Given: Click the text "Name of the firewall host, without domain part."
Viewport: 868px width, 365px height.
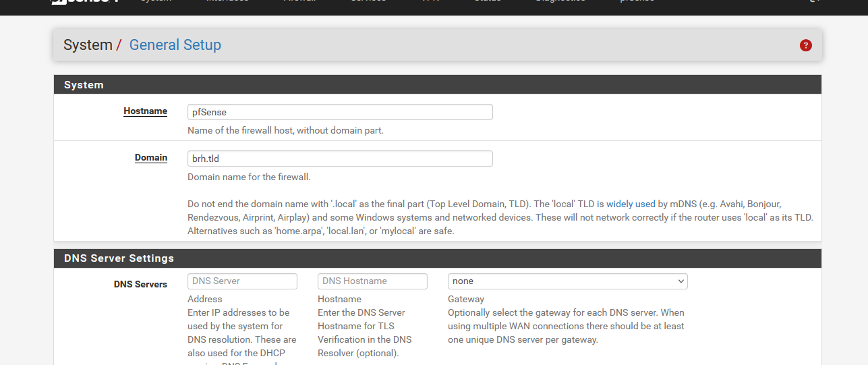Looking at the screenshot, I should (285, 130).
